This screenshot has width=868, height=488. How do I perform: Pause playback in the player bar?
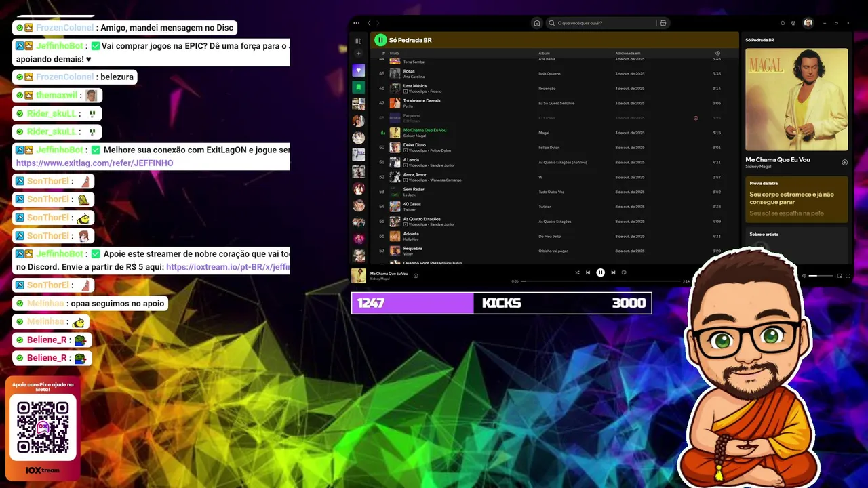600,272
